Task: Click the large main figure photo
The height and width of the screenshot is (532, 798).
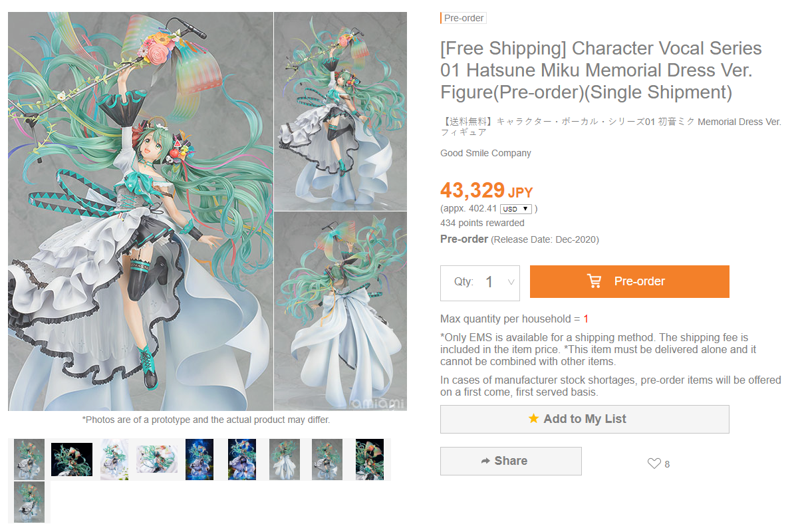Action: click(140, 211)
